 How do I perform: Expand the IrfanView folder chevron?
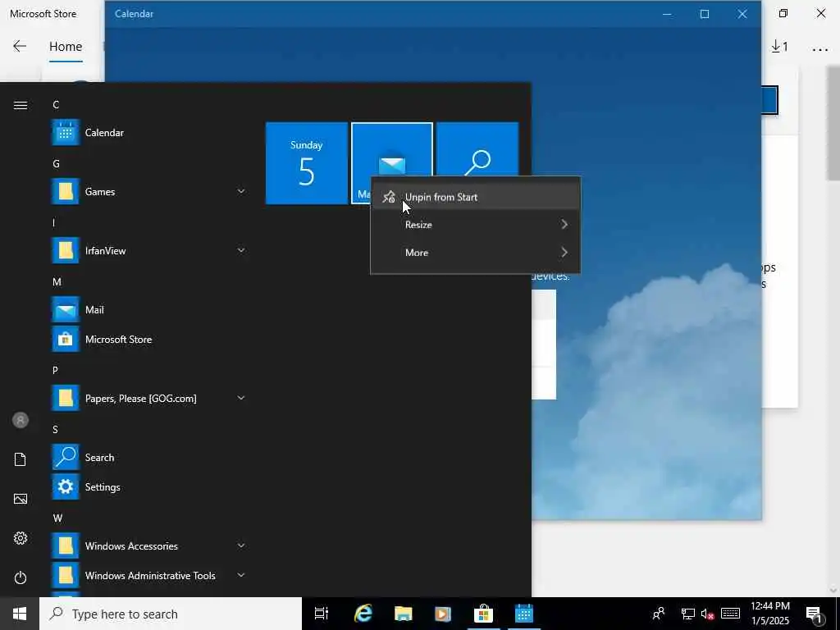tap(241, 250)
